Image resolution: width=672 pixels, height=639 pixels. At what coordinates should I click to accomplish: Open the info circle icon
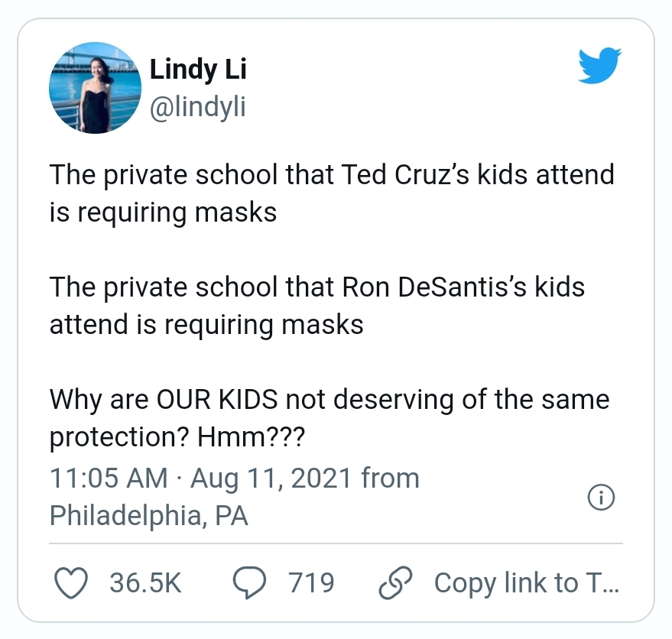click(601, 498)
